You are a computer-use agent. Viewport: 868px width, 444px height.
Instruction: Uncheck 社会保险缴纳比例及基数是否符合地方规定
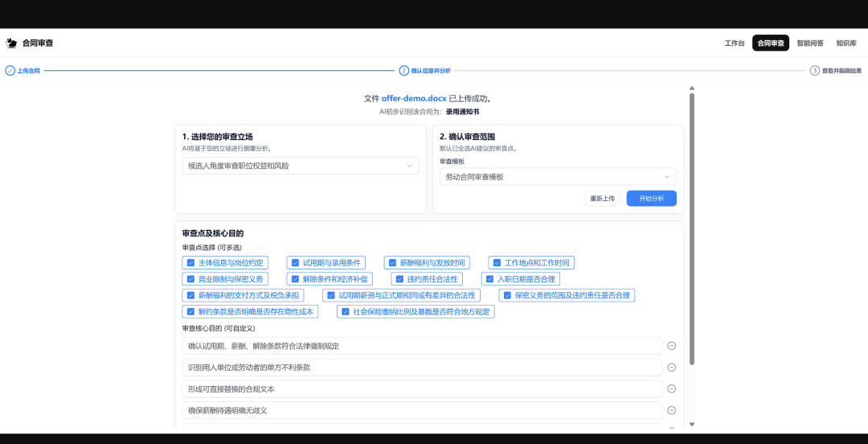coord(346,311)
